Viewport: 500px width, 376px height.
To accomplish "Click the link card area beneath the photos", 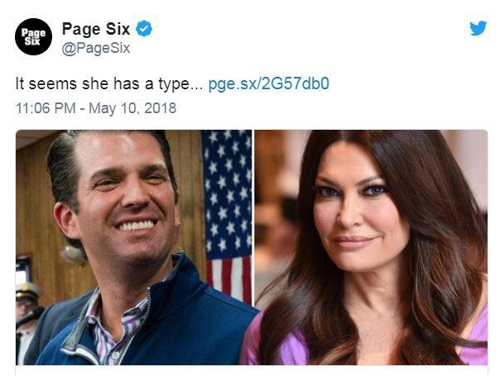I will pyautogui.click(x=252, y=370).
